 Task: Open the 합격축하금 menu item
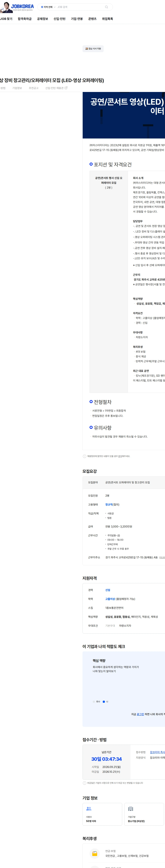tap(25, 19)
